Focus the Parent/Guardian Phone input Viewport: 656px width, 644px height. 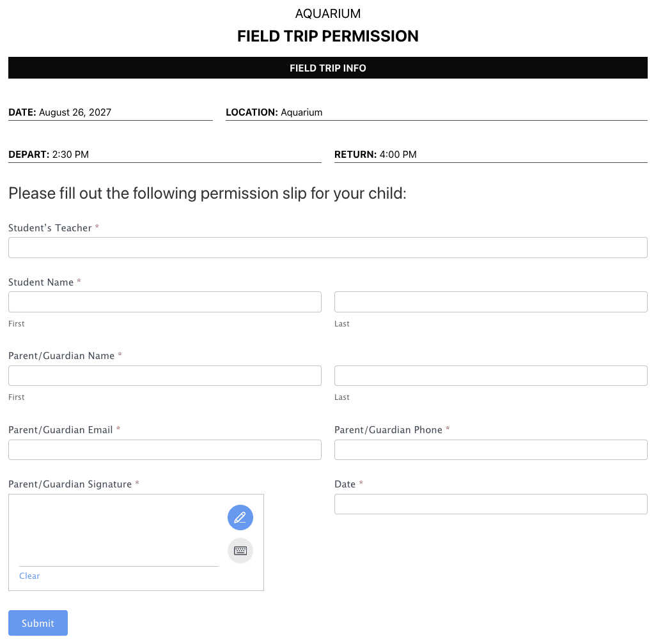(490, 450)
